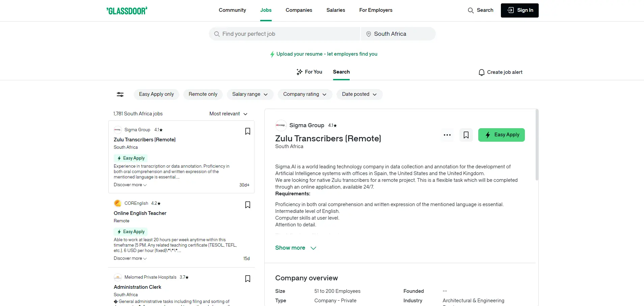Click Upload your resume link
The height and width of the screenshot is (306, 644).
[x=327, y=54]
